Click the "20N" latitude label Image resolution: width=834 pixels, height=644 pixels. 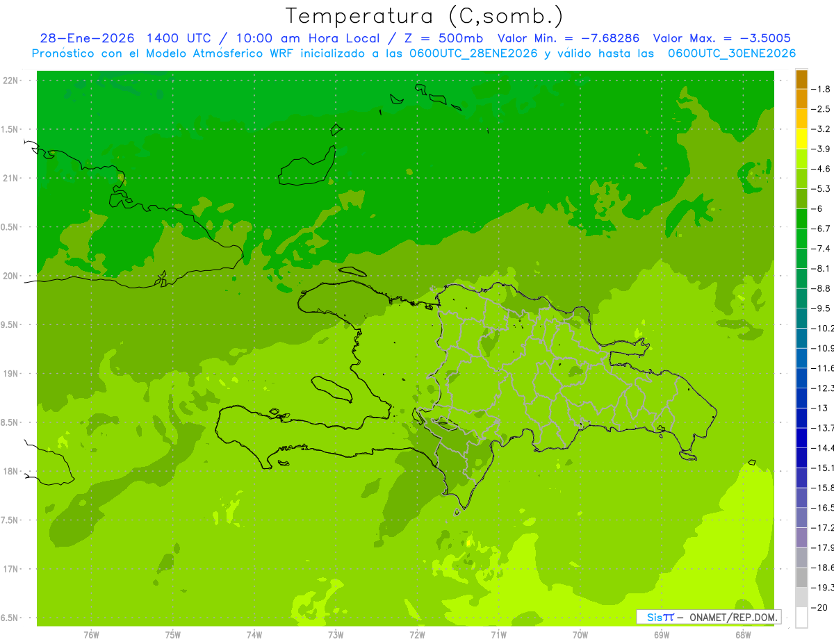click(11, 276)
